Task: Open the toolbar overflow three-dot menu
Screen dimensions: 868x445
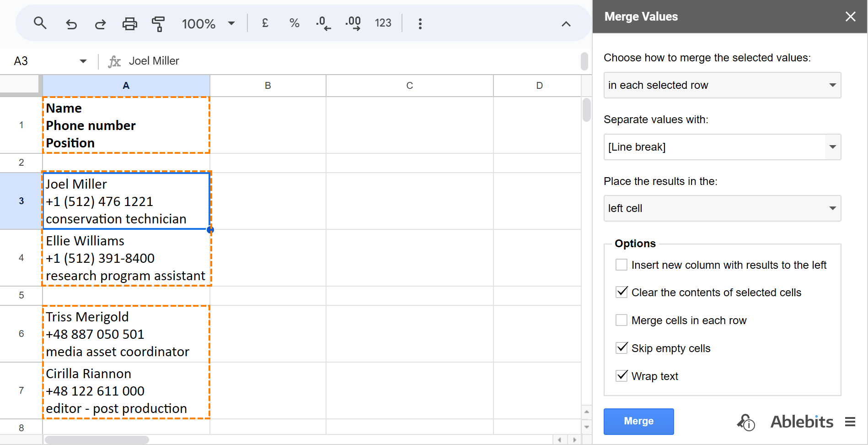Action: pyautogui.click(x=420, y=23)
